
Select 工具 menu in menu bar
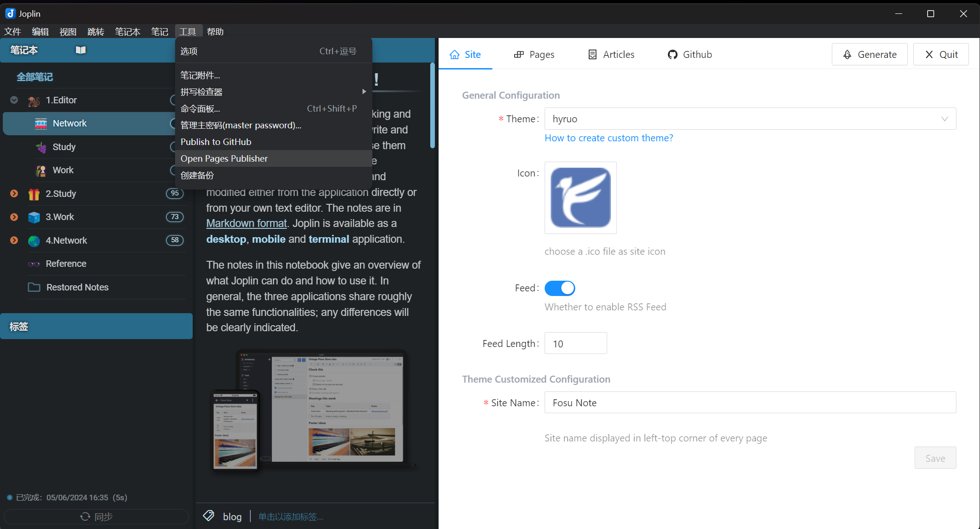coord(188,31)
